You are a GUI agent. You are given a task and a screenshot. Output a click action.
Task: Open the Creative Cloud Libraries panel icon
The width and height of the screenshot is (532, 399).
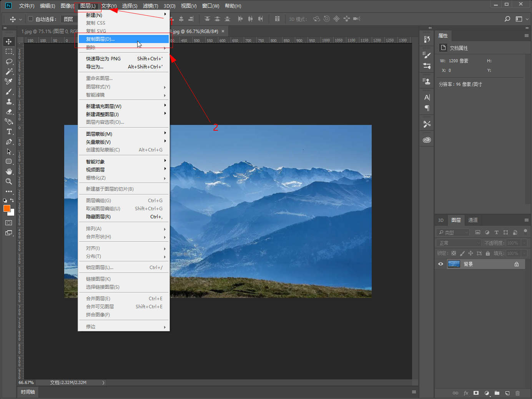tap(427, 140)
